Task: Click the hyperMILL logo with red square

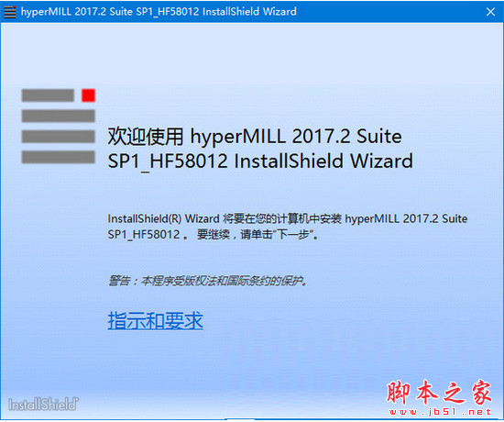Action: pos(58,127)
